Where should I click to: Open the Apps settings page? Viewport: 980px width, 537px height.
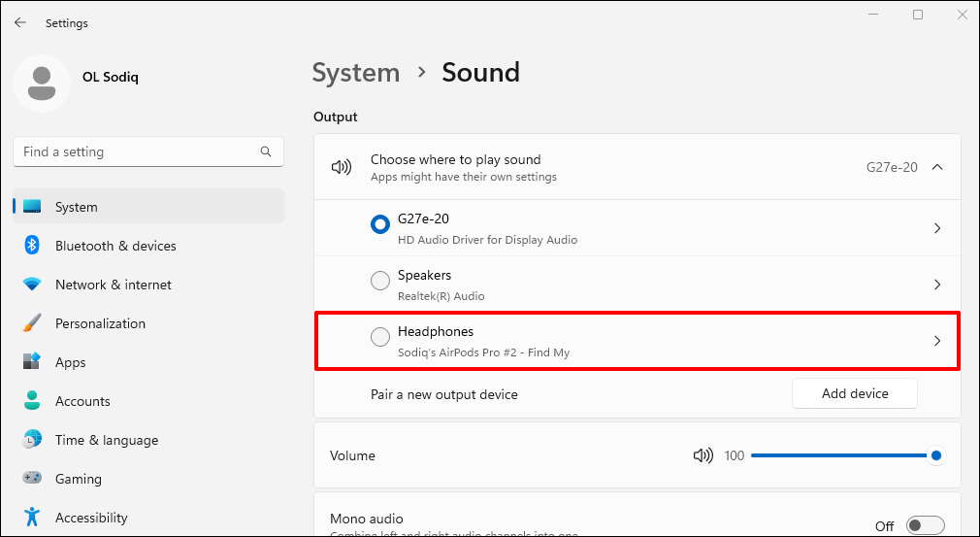point(70,362)
